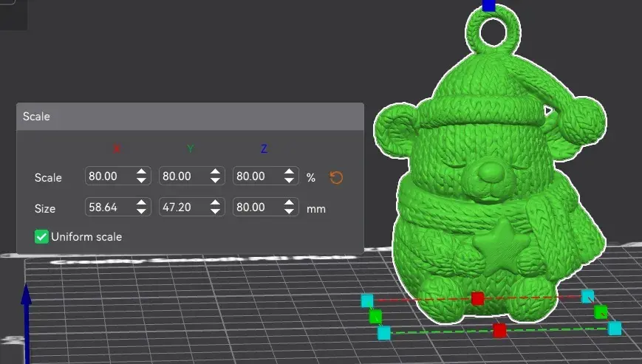642x364 pixels.
Task: Select the top-left cyan corner handle
Action: pyautogui.click(x=367, y=300)
